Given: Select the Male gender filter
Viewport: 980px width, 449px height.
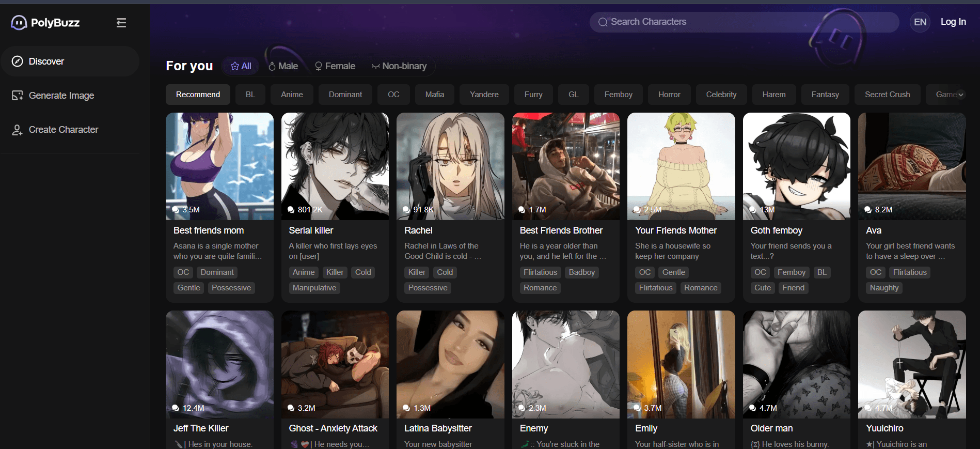Looking at the screenshot, I should (283, 66).
